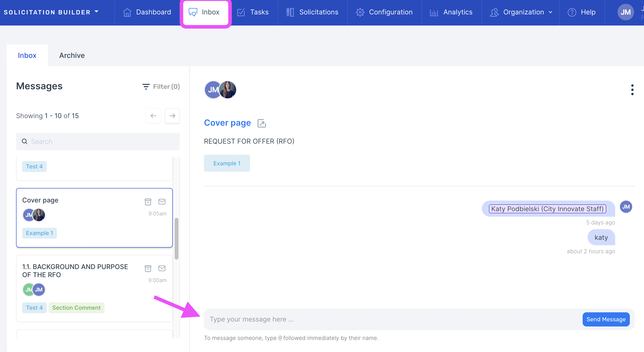Click the katy message bubble
The height and width of the screenshot is (352, 644).
[x=601, y=237]
